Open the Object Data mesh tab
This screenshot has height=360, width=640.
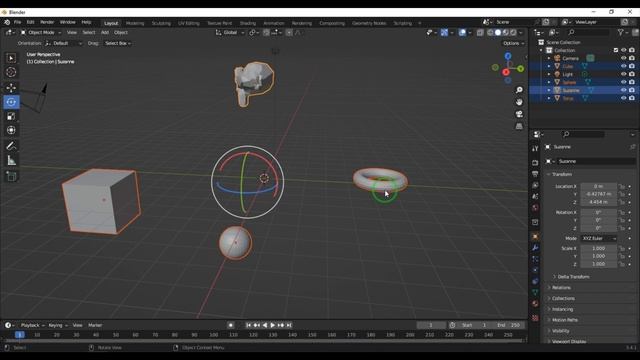coord(535,292)
